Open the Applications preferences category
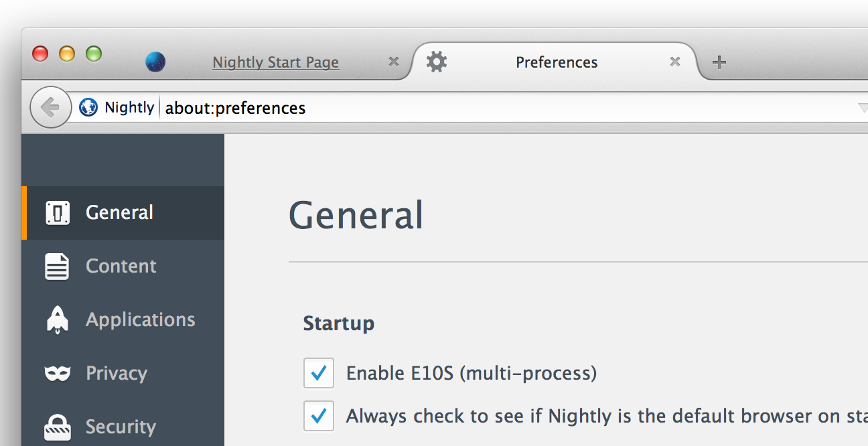 click(123, 320)
